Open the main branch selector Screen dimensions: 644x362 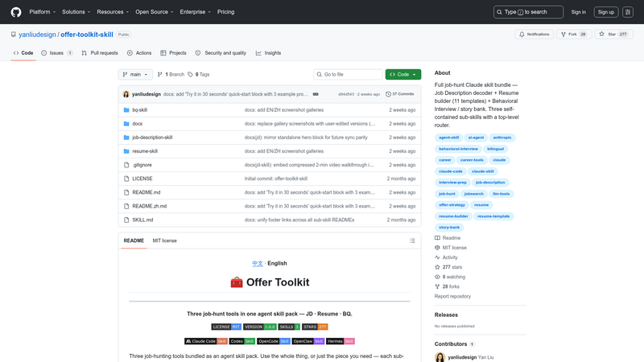click(135, 74)
